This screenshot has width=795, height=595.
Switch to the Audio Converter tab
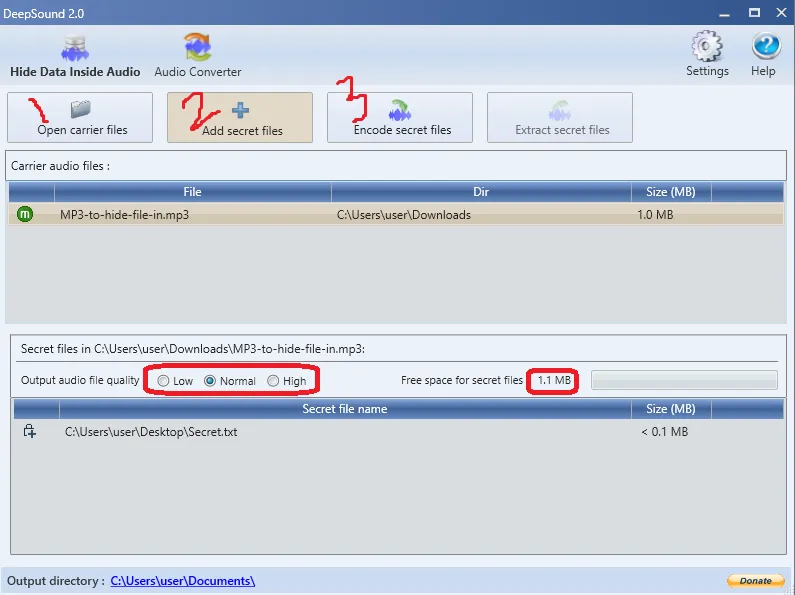point(198,57)
